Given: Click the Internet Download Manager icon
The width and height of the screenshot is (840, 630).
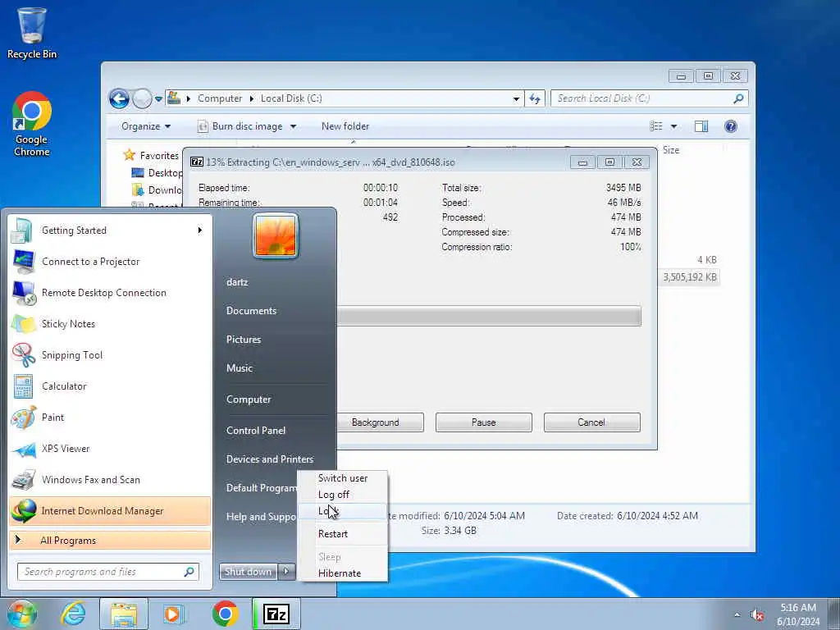Looking at the screenshot, I should click(24, 511).
